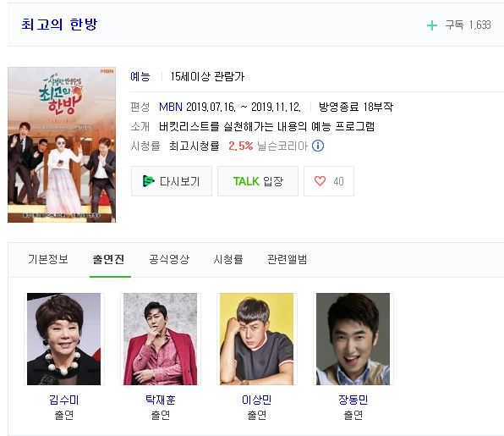Screen dimensions: 504x436
Task: Click the 장동민 name link
Action: [353, 400]
